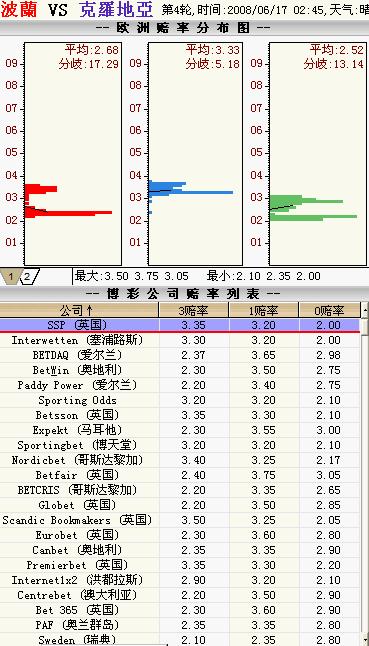Select the Betsson (英国) row

coord(180,415)
